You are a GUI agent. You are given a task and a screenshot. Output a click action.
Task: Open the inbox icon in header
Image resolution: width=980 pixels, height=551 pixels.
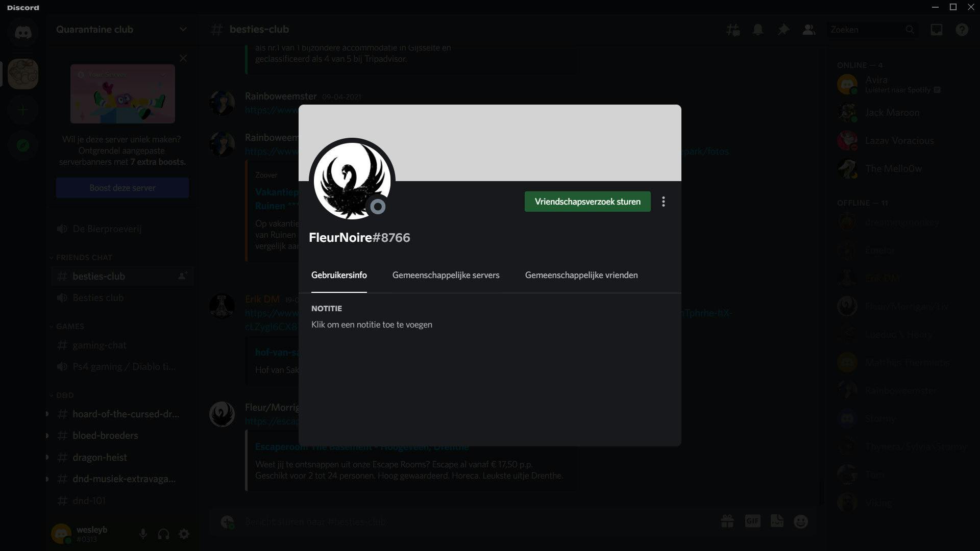936,30
